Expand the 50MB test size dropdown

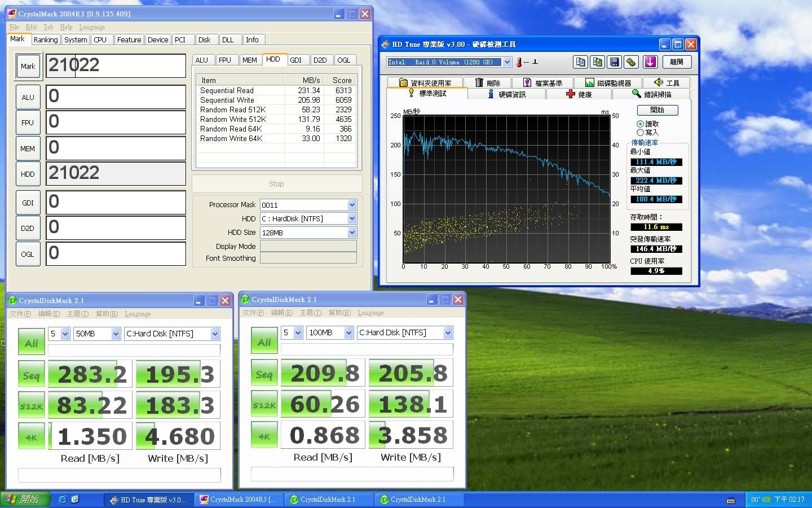[116, 334]
